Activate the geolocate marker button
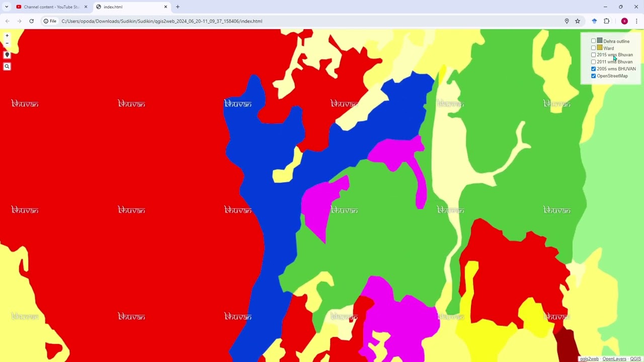644x362 pixels. (x=7, y=55)
